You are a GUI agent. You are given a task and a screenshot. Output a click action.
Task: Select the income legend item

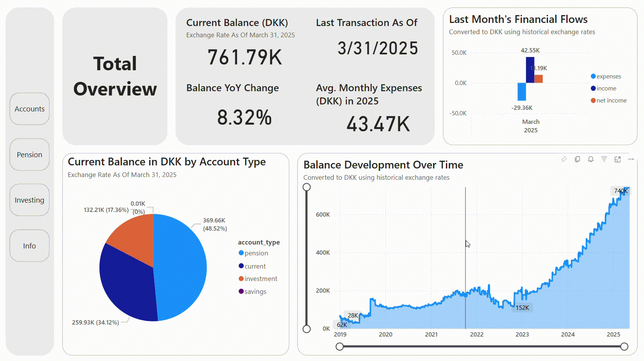tap(604, 89)
